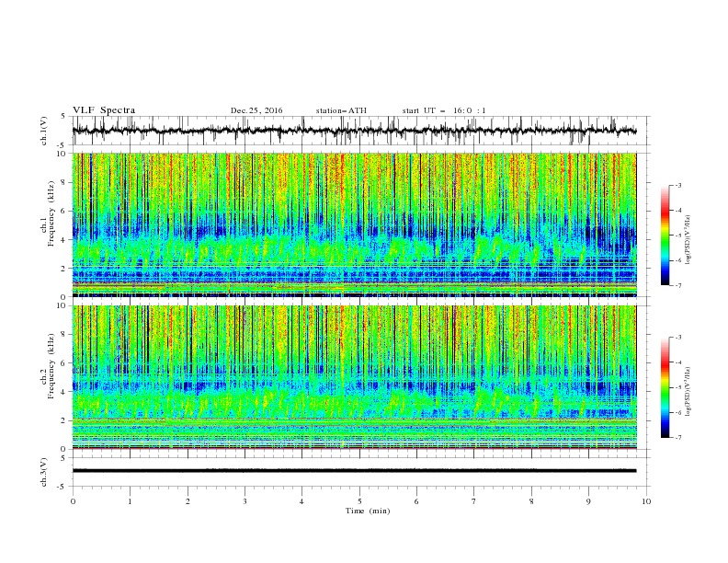Click the '-5' tick on ch.1 color bar
This screenshot has height=563, width=728.
click(x=678, y=236)
